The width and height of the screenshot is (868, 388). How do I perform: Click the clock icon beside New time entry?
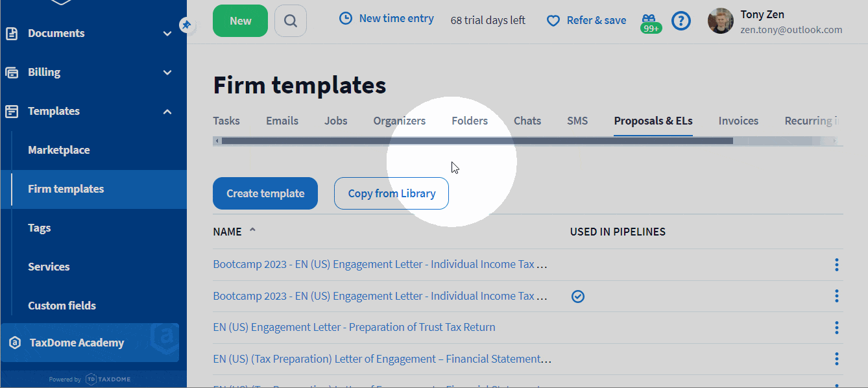pos(346,19)
